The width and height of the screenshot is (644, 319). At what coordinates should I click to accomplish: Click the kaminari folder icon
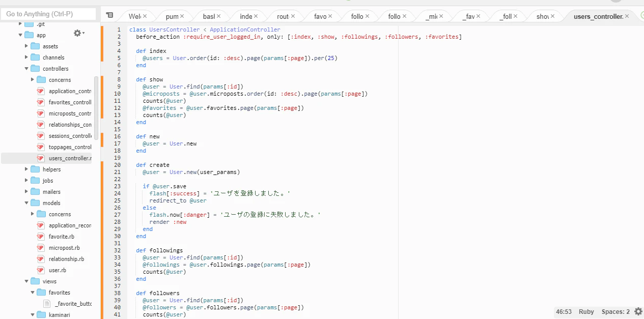pos(41,315)
